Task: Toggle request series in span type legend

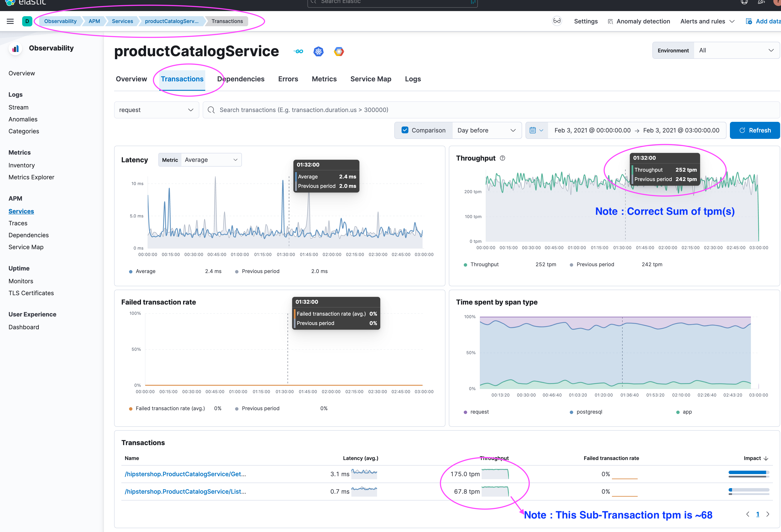Action: (x=479, y=412)
